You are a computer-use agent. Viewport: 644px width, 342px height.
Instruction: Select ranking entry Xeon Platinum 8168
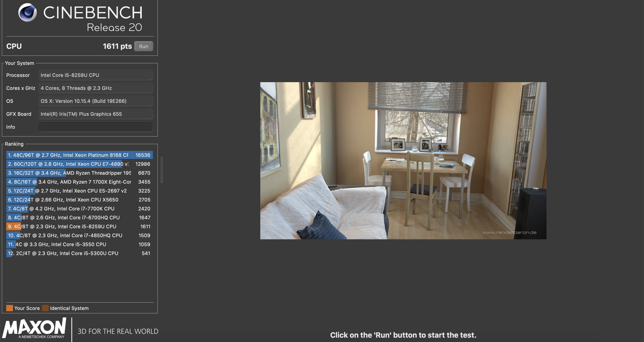point(80,155)
